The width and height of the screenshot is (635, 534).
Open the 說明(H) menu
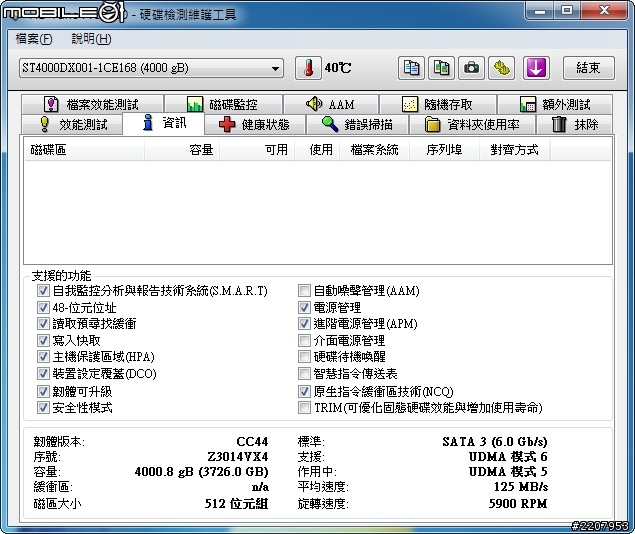pyautogui.click(x=91, y=39)
